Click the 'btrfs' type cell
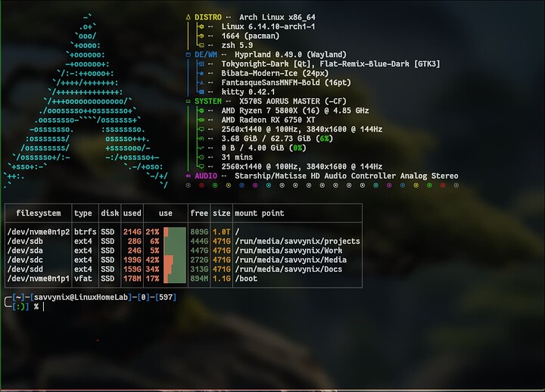This screenshot has width=545, height=392. tap(85, 232)
